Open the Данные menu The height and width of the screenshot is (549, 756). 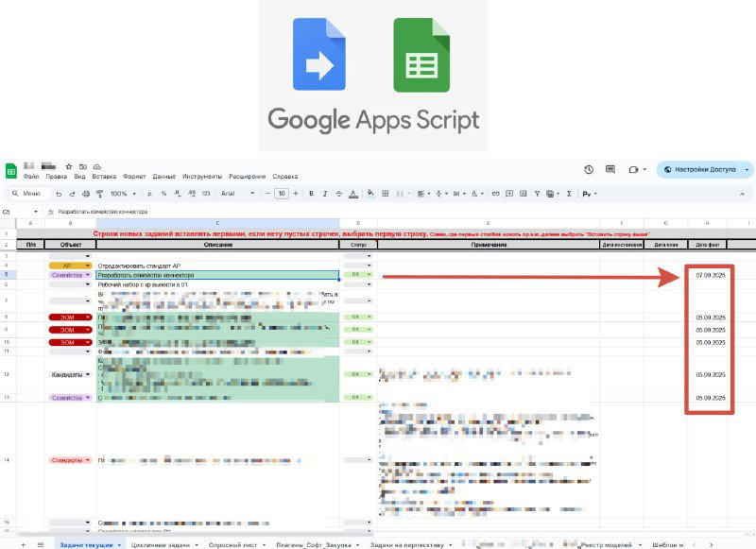click(163, 177)
